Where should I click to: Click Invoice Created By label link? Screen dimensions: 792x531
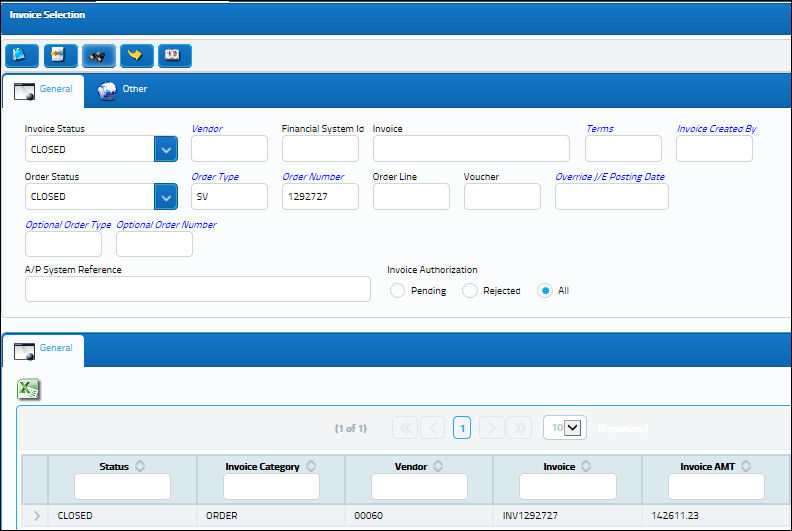716,129
